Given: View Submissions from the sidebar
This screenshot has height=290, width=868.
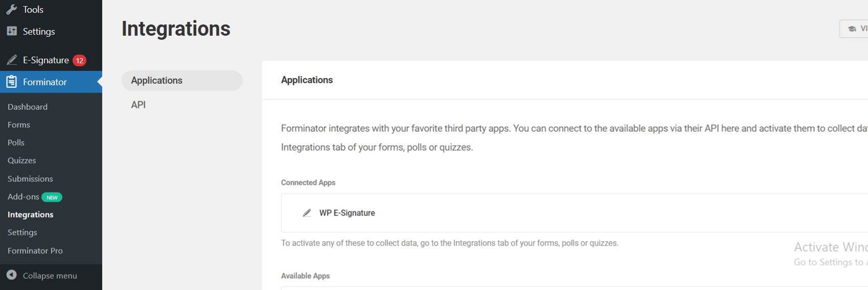Looking at the screenshot, I should [x=30, y=179].
